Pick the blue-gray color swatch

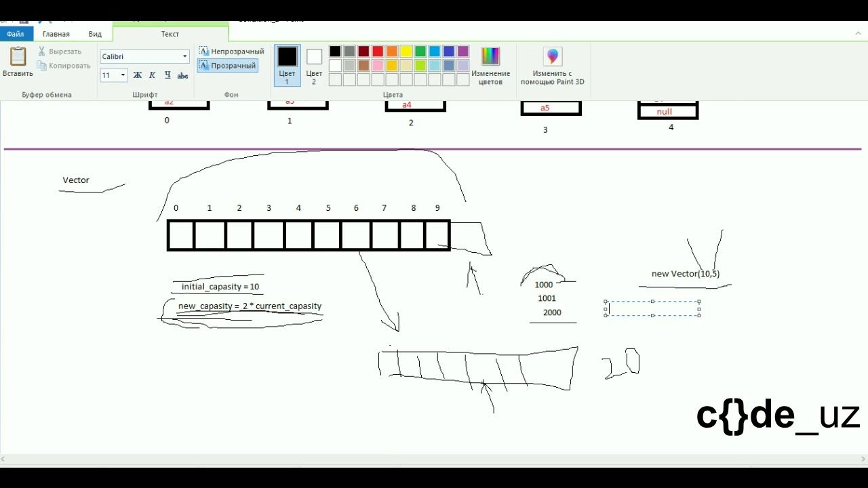click(449, 66)
